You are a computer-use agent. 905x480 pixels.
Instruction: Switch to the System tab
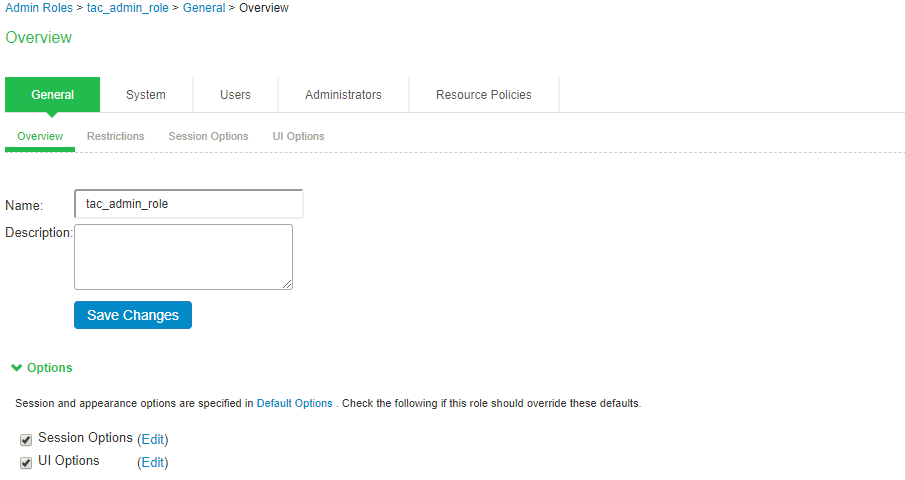click(146, 95)
